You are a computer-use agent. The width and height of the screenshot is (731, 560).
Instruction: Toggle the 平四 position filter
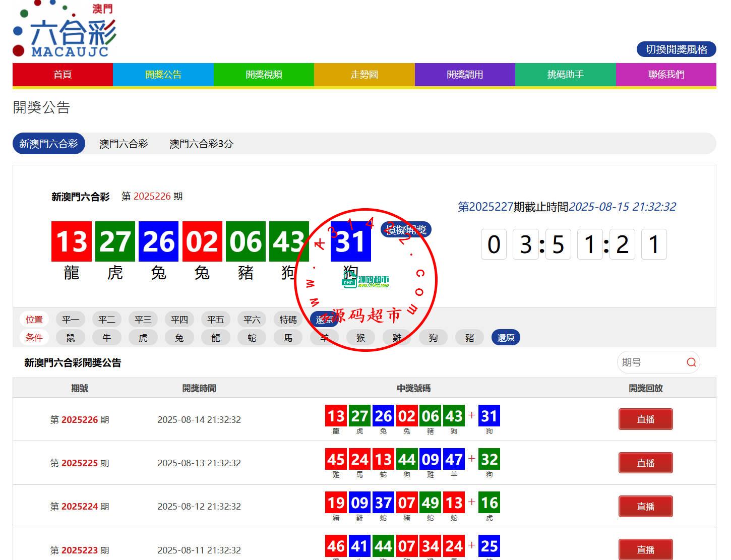click(179, 320)
